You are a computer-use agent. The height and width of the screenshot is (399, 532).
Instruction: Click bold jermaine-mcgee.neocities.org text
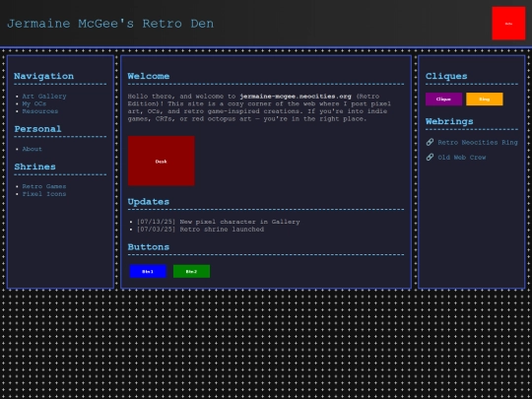[x=296, y=97]
